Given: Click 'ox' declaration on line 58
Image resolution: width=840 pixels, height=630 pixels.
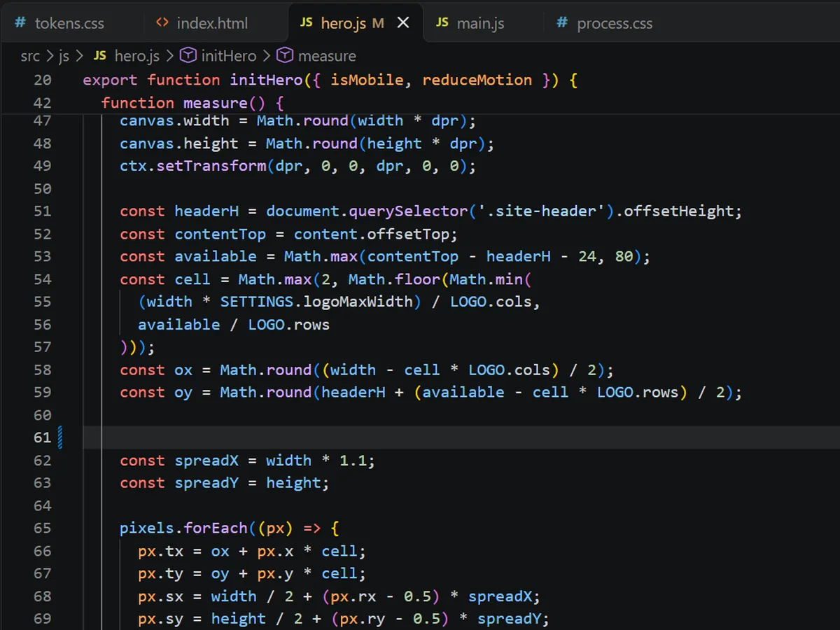Looking at the screenshot, I should [x=183, y=370].
